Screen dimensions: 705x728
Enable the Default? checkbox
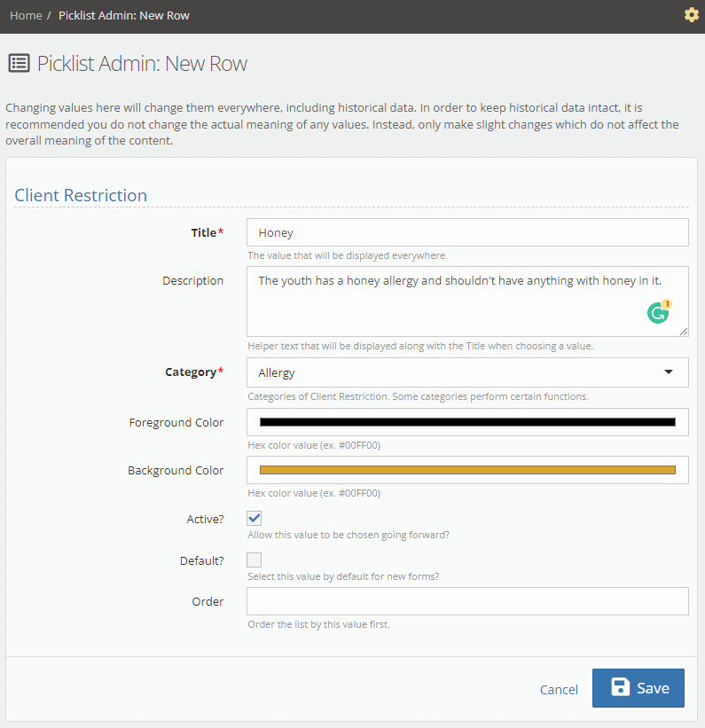point(255,560)
